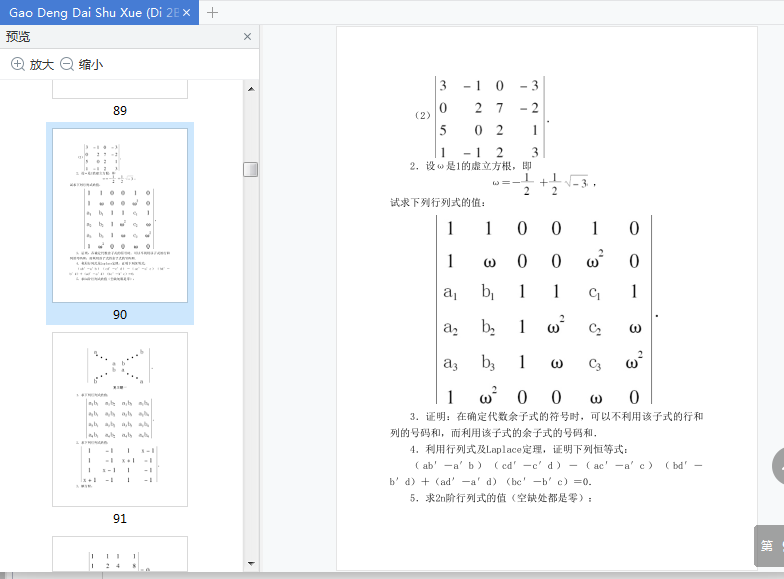This screenshot has width=784, height=579.
Task: Click page number label 90
Action: point(120,314)
